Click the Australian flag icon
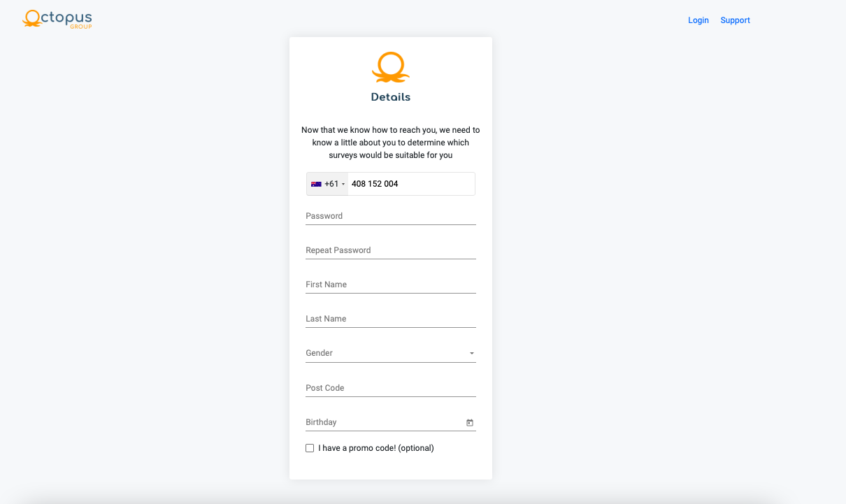The height and width of the screenshot is (504, 846). click(x=316, y=184)
